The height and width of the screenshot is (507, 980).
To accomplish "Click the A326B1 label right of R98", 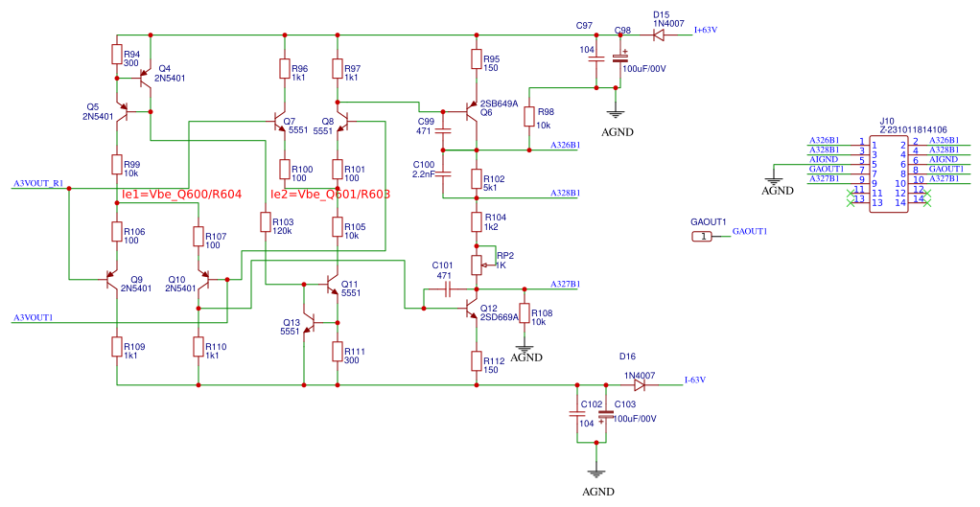I will coord(565,145).
